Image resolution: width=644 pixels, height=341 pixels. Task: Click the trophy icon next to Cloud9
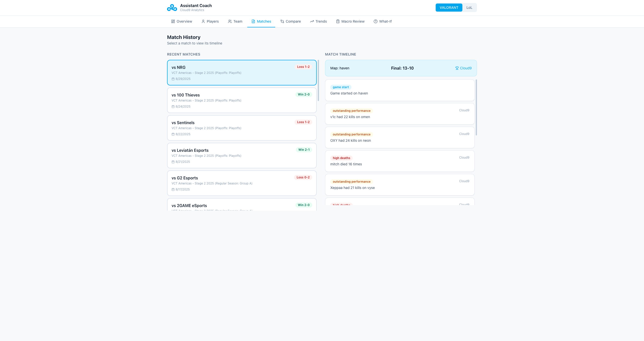coord(457,68)
